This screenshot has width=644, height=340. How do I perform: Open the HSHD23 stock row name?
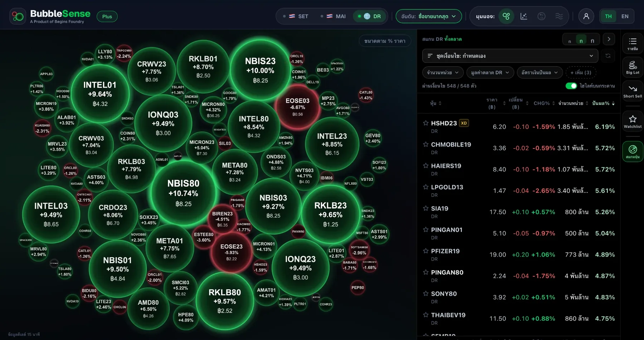click(x=444, y=123)
